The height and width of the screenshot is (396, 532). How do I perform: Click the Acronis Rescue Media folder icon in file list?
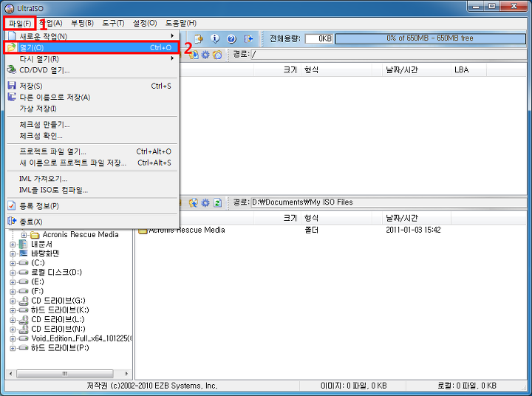[143, 230]
